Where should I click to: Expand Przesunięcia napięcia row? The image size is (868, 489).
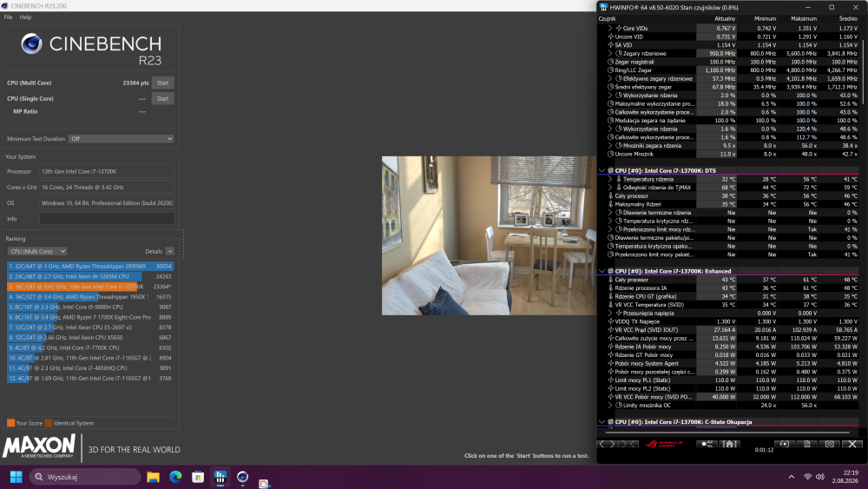[610, 314]
